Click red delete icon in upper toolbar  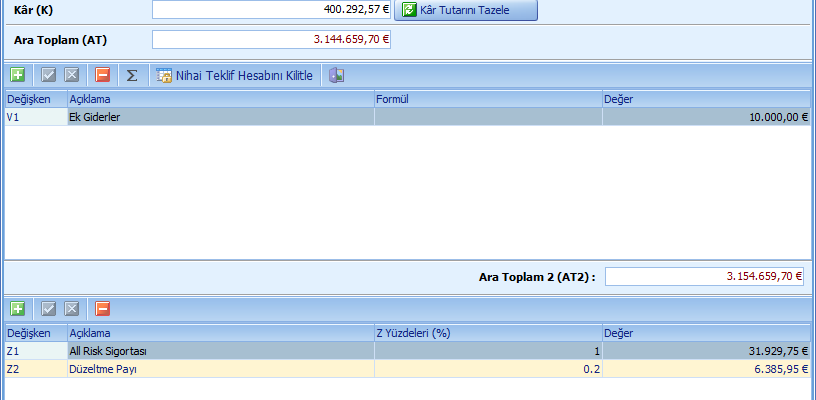102,75
